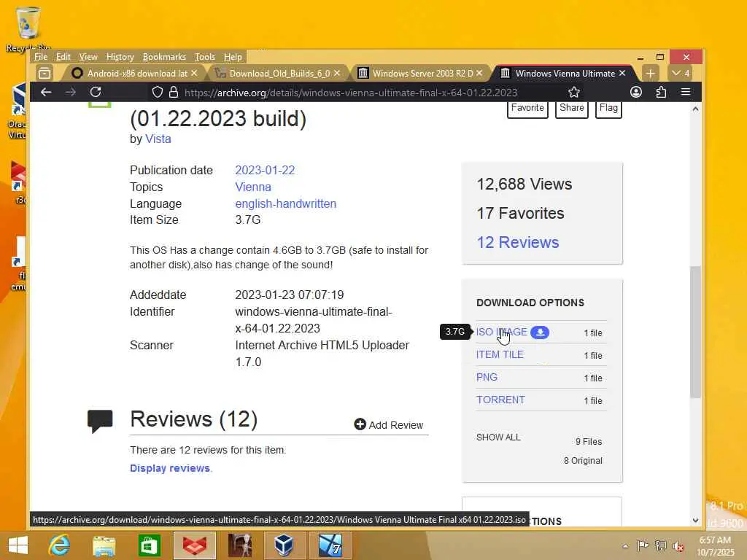Image resolution: width=747 pixels, height=560 pixels.
Task: Download the PNG file
Action: (487, 377)
